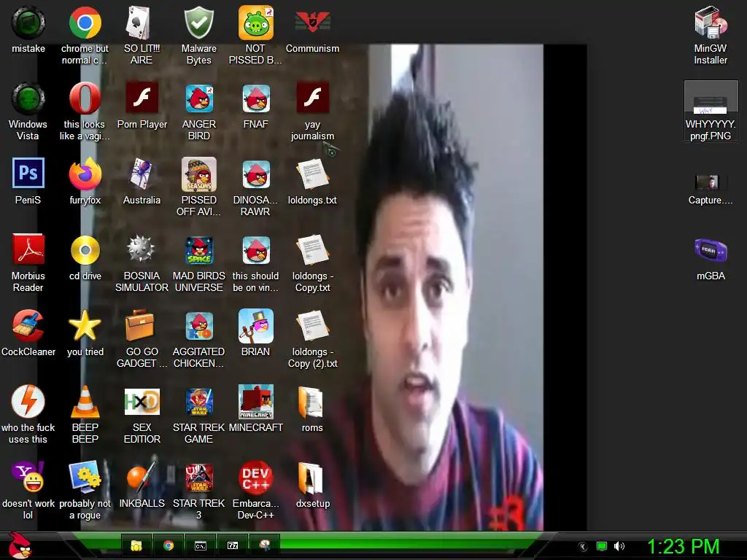Image resolution: width=747 pixels, height=560 pixels.
Task: Open the command prompt taskbar button
Action: [x=201, y=545]
